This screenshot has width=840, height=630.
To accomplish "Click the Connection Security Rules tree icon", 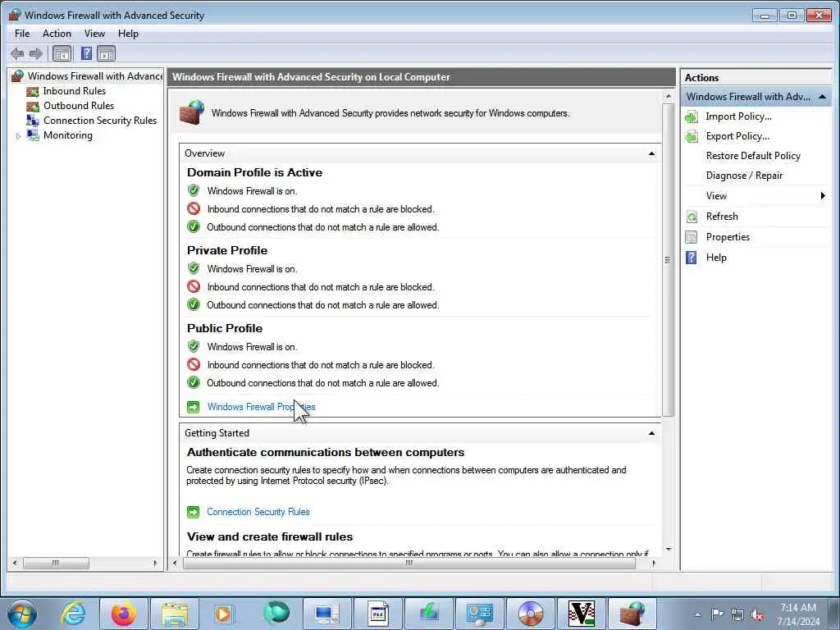I will (x=33, y=121).
